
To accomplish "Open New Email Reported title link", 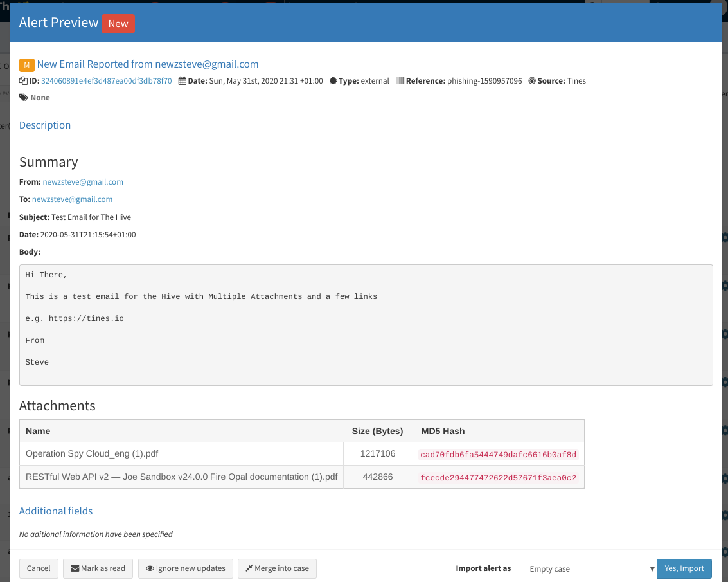I will click(x=148, y=64).
